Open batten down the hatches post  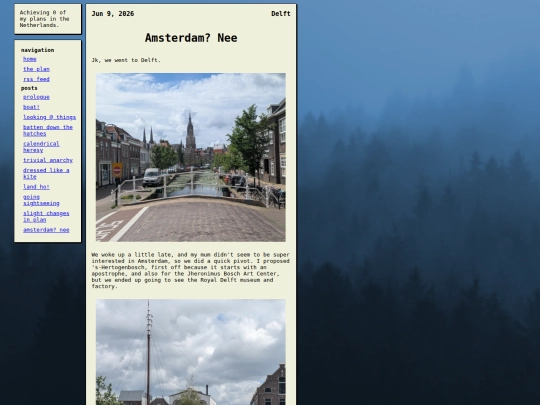tap(48, 131)
